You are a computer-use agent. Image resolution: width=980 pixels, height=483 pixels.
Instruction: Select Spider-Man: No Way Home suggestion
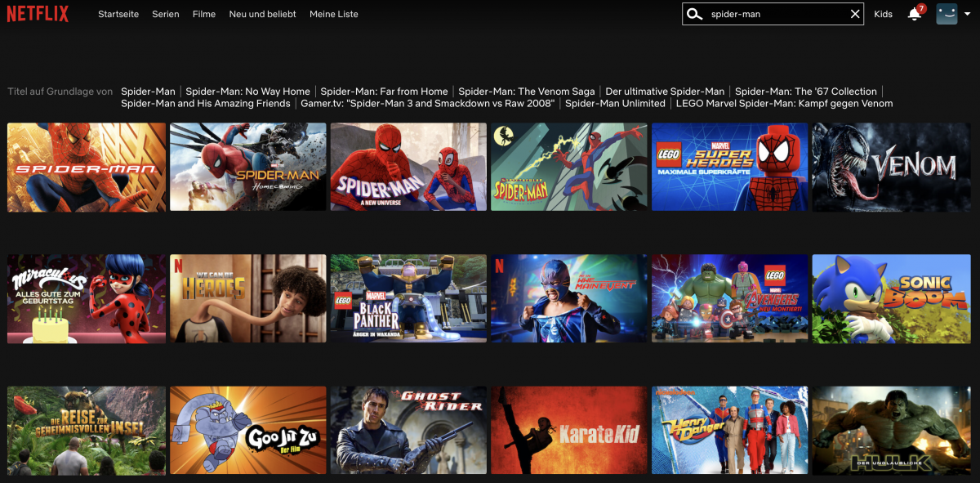pos(248,92)
